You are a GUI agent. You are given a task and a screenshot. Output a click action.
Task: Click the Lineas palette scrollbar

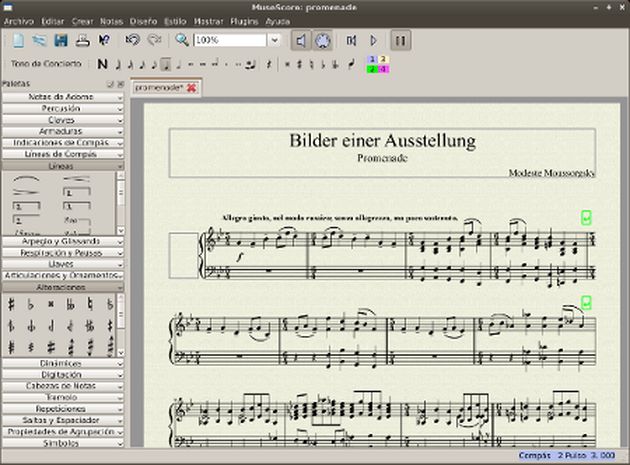[121, 203]
